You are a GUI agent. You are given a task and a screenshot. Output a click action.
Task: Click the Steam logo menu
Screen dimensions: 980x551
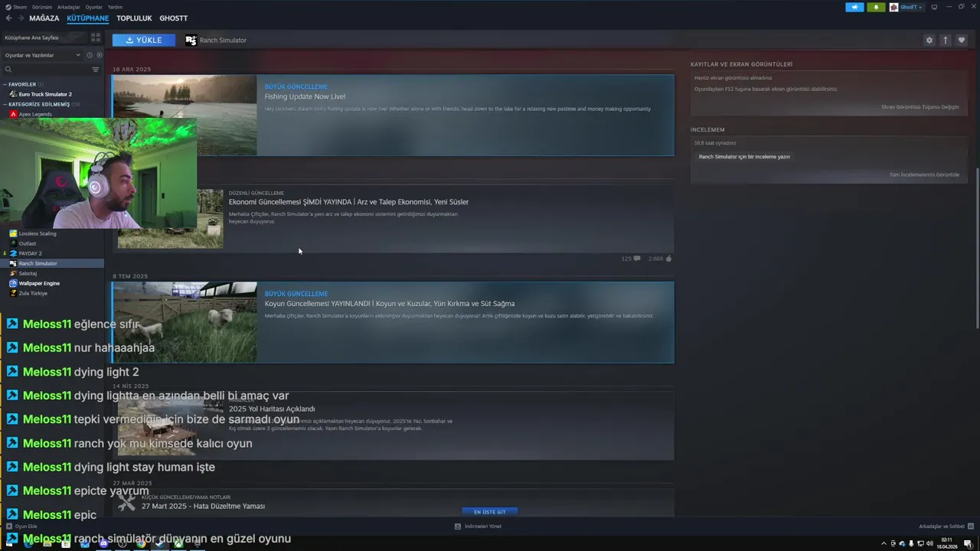pyautogui.click(x=8, y=7)
